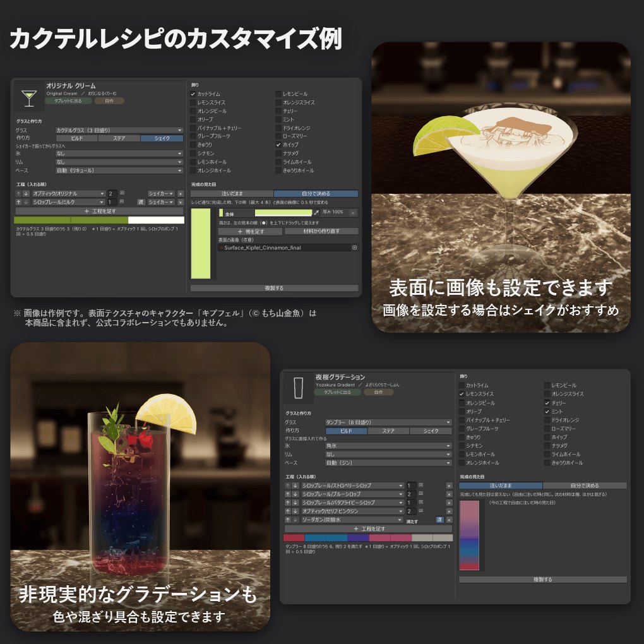Remove the バタフライピーシロップ step with ×
644x644 pixels.
tap(449, 503)
